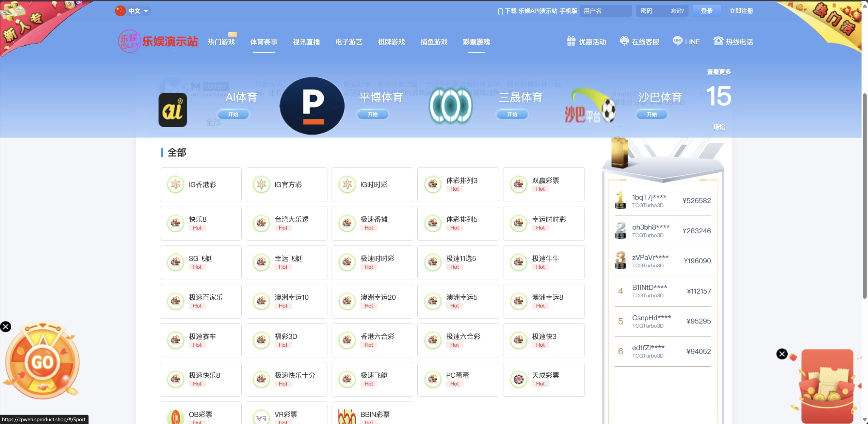Screen dimensions: 868x424
Task: Dismiss the red envelope popup
Action: 782,354
